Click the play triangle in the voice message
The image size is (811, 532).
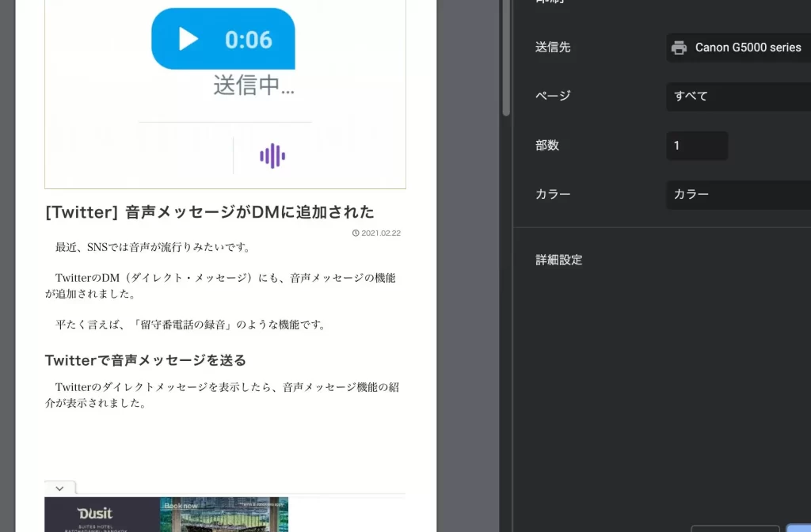coord(188,39)
